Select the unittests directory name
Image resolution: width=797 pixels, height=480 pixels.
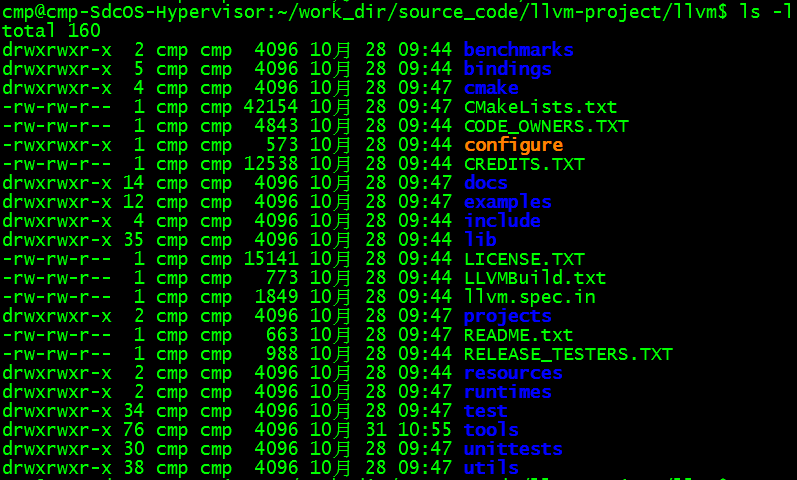tap(513, 449)
